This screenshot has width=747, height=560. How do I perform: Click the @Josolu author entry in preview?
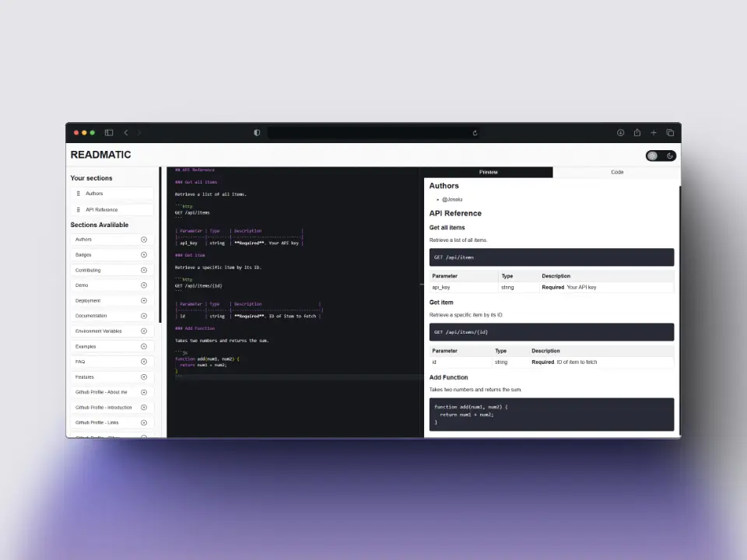coord(452,200)
